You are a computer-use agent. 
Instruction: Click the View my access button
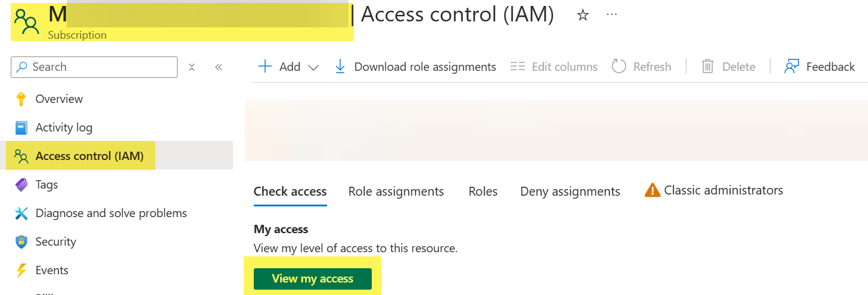click(x=313, y=279)
